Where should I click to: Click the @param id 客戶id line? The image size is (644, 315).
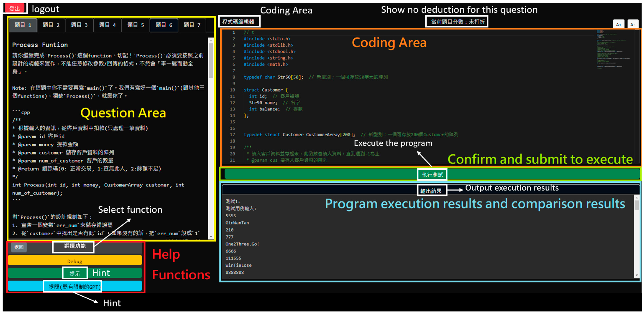coord(38,136)
